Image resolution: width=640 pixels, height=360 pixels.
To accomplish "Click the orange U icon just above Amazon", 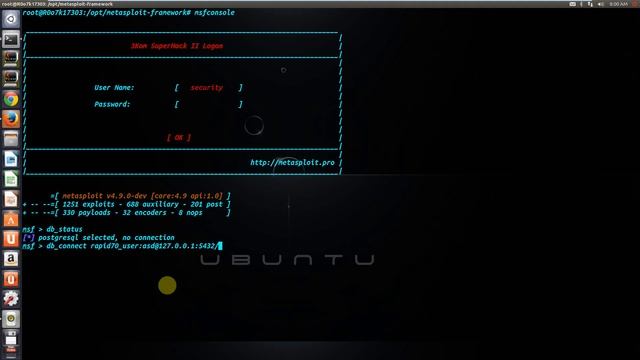I will click(x=11, y=239).
